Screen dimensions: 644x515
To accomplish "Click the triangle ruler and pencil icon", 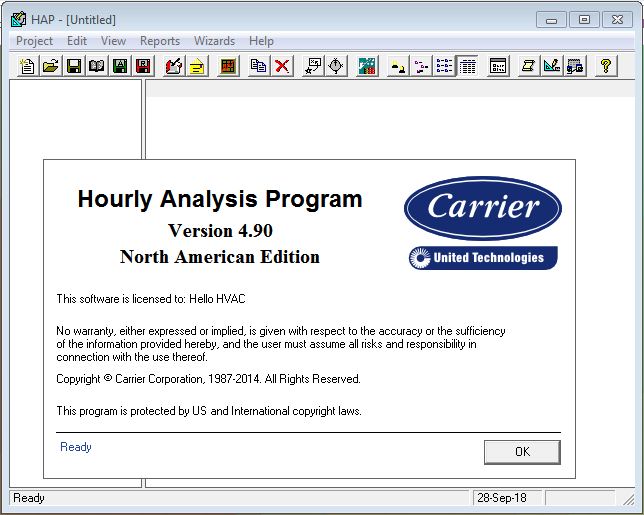I will pos(552,66).
